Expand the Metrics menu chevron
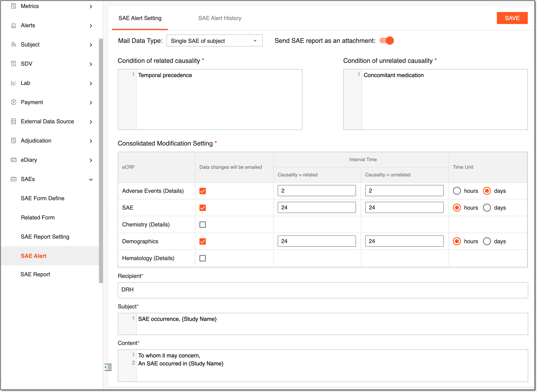537x392 pixels. pyautogui.click(x=91, y=6)
